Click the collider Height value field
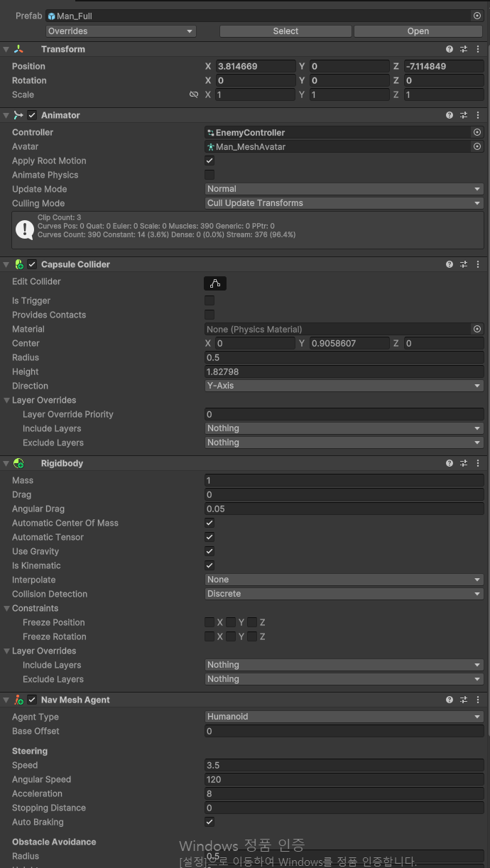Image resolution: width=490 pixels, height=868 pixels. (344, 371)
